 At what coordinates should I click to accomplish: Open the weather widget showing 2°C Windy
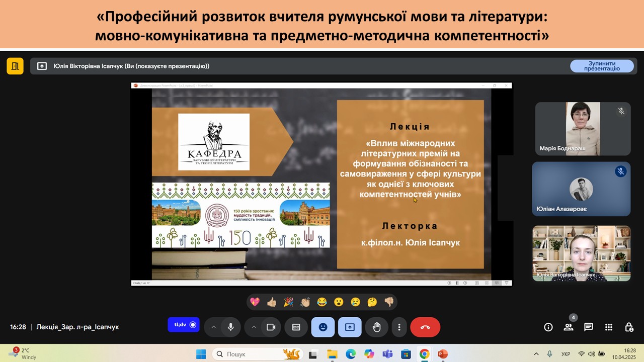pyautogui.click(x=23, y=353)
